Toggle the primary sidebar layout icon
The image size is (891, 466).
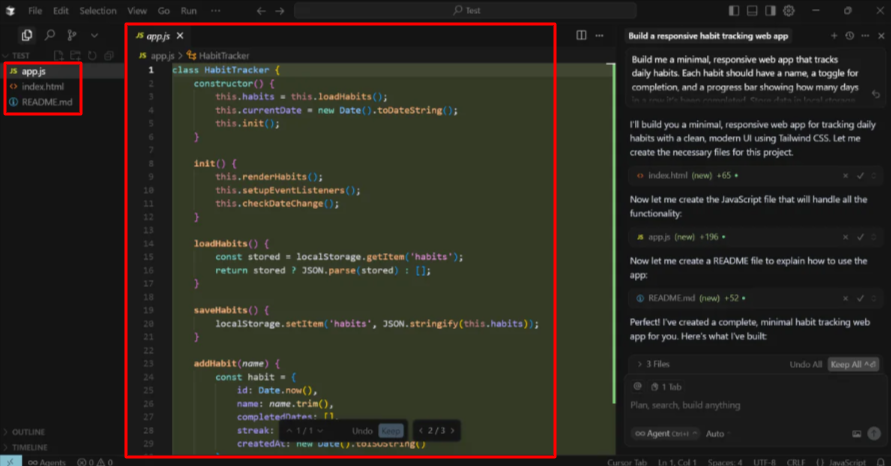(734, 10)
